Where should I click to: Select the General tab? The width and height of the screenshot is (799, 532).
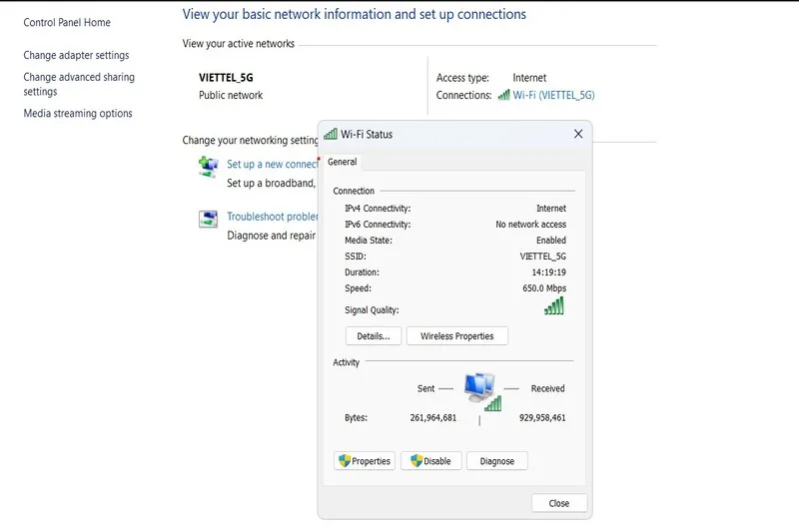tap(343, 162)
